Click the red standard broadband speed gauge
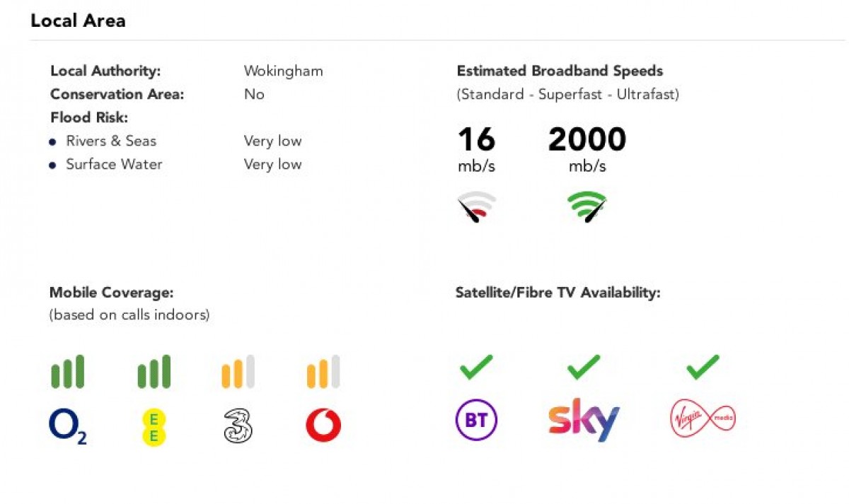The height and width of the screenshot is (504, 849). pyautogui.click(x=477, y=206)
